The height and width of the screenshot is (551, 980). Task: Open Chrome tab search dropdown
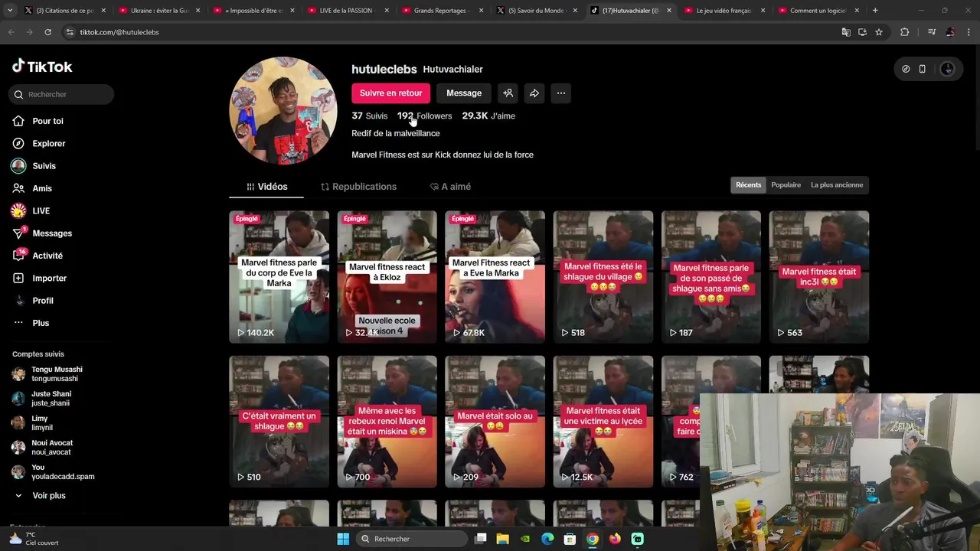[x=10, y=11]
